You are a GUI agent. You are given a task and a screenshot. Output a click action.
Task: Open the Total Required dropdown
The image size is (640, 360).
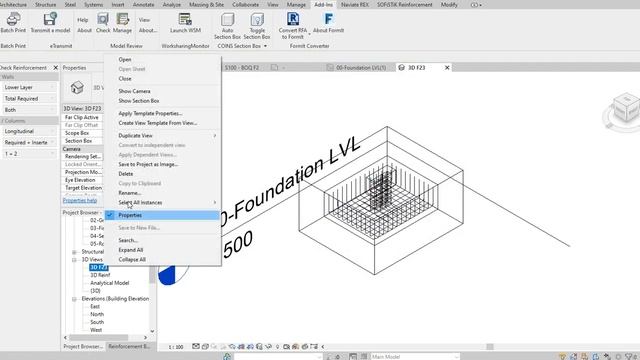pyautogui.click(x=29, y=98)
